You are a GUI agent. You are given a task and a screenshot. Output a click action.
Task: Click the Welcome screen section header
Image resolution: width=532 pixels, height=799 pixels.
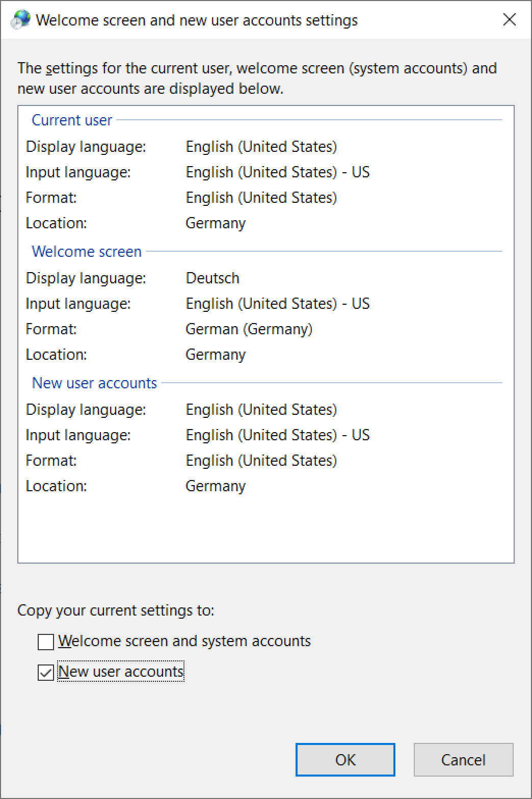click(87, 252)
